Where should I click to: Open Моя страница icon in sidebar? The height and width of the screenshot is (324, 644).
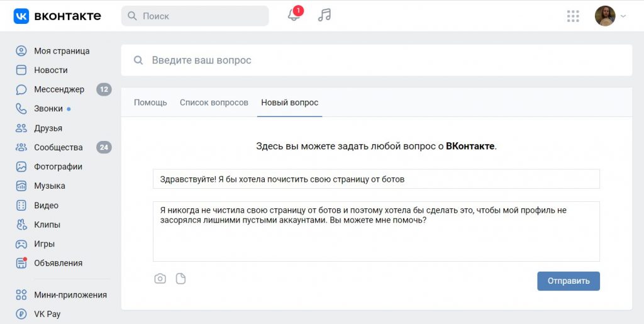pos(21,51)
